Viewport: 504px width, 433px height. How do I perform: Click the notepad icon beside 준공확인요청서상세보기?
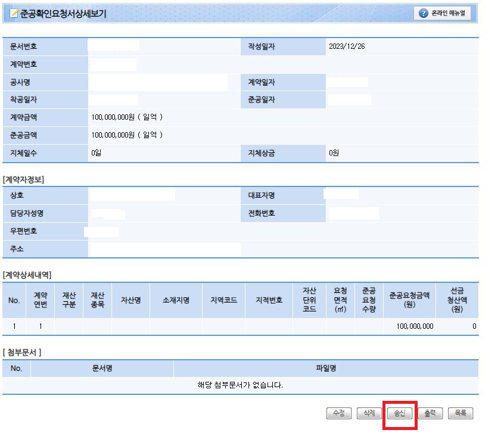14,13
